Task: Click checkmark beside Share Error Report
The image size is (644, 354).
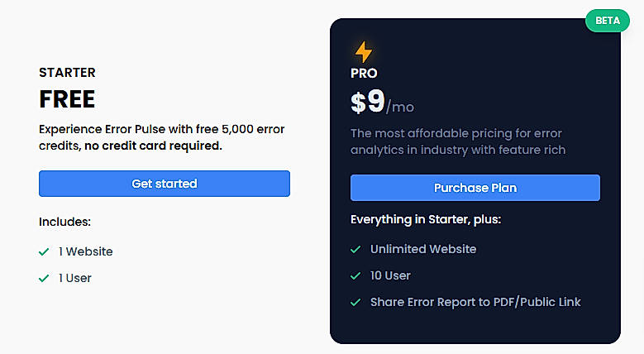Action: (x=355, y=302)
